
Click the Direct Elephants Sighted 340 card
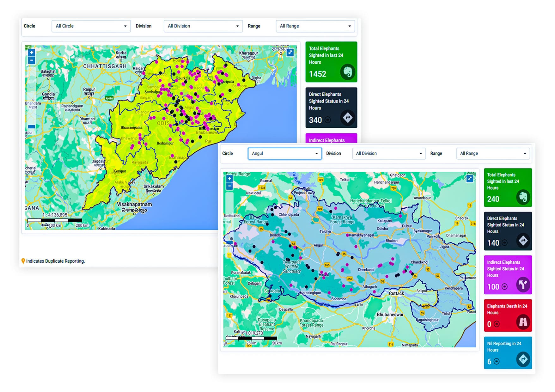(331, 107)
